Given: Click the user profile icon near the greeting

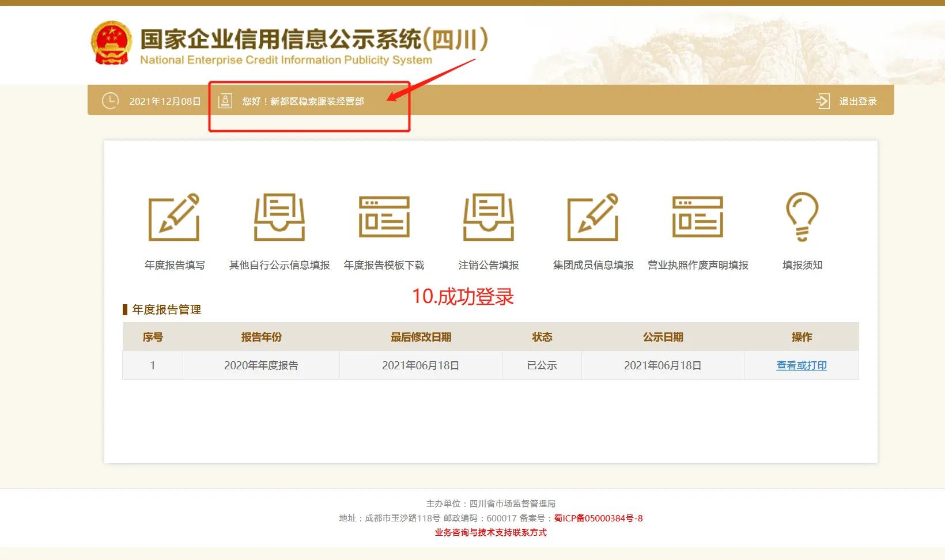Looking at the screenshot, I should coord(224,100).
